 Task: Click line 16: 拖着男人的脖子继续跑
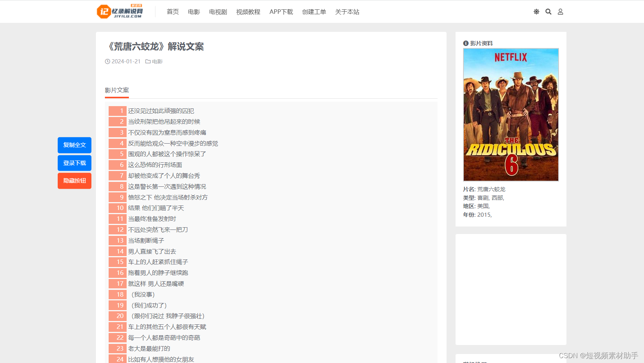coord(158,273)
